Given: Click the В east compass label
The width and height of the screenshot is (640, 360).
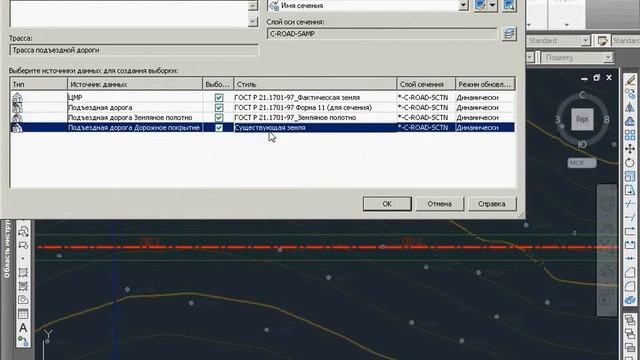Looking at the screenshot, I should tap(607, 120).
